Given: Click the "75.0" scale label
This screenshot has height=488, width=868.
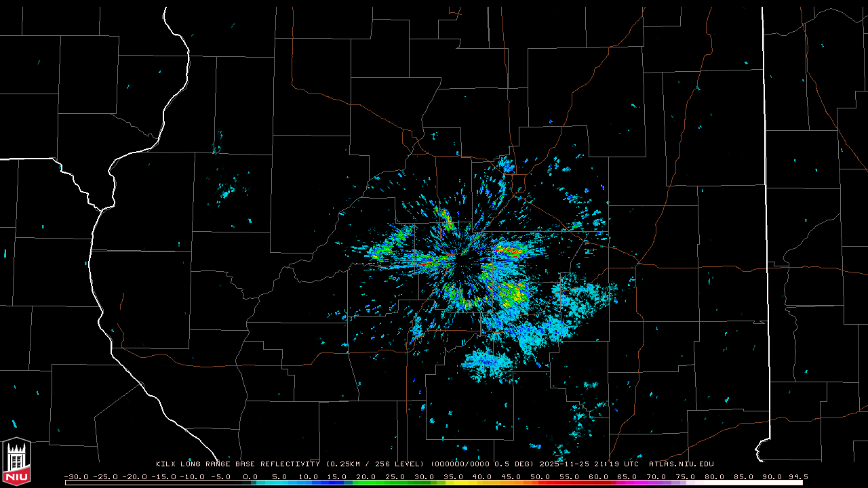Looking at the screenshot, I should pos(685,476).
